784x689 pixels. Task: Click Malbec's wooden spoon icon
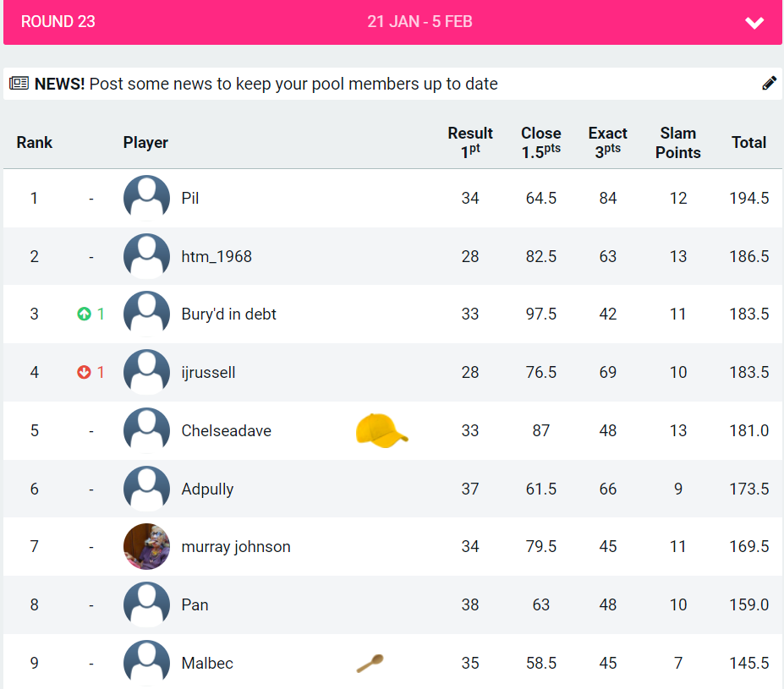tap(370, 664)
